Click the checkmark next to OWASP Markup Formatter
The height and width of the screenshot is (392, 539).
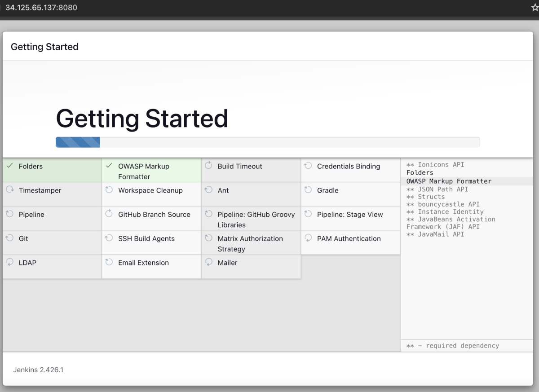109,166
